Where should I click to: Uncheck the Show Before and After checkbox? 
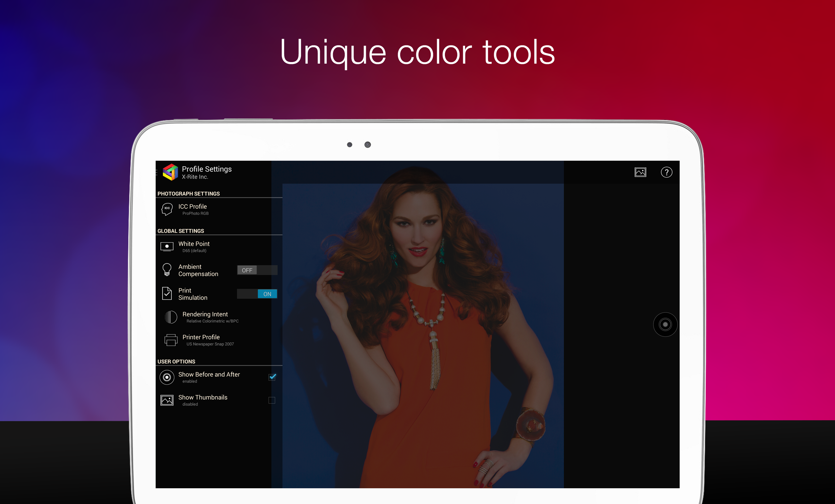click(272, 377)
